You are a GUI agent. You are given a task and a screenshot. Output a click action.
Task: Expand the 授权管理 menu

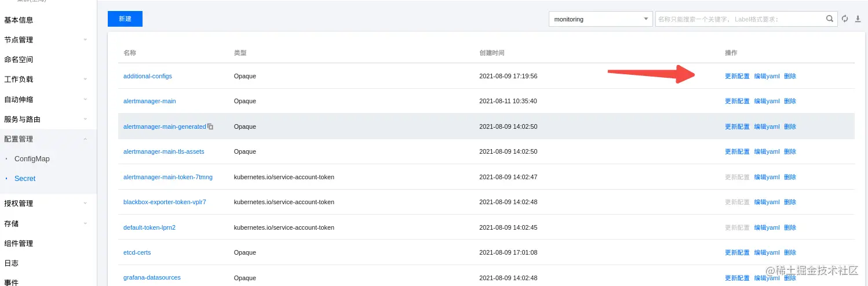pyautogui.click(x=85, y=203)
